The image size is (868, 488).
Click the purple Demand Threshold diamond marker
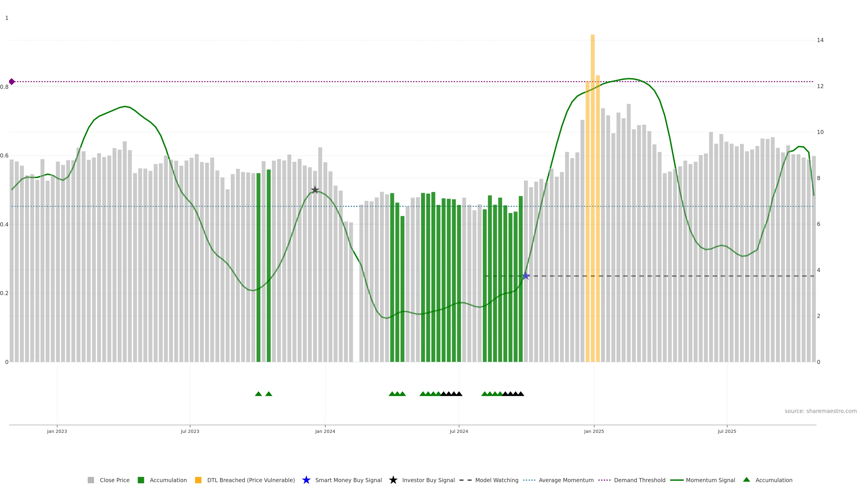point(12,82)
